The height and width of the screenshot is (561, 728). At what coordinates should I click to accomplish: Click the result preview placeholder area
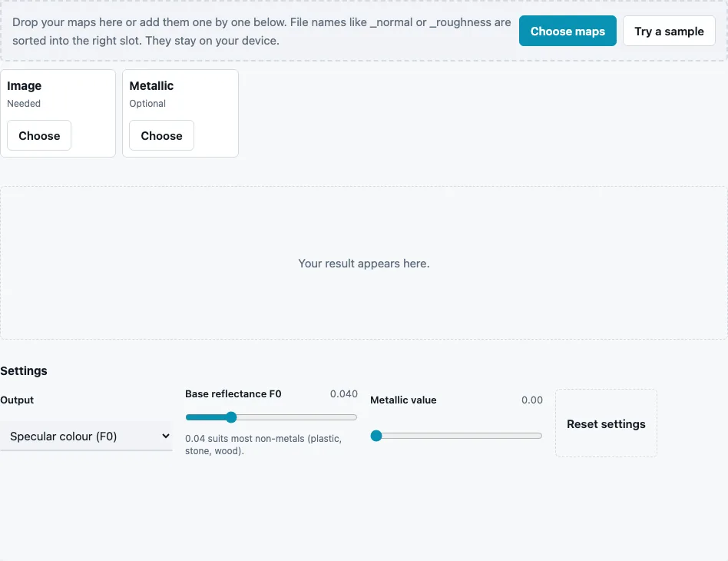363,263
